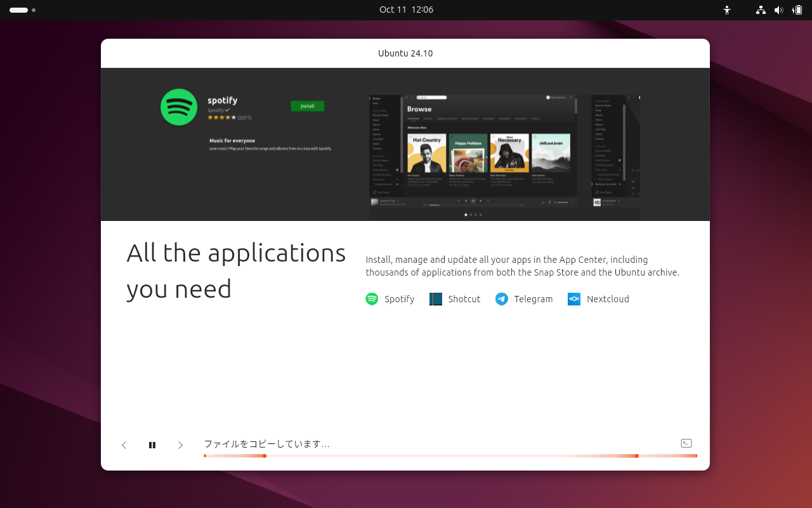Pause the installer slideshow
Image resolution: width=812 pixels, height=508 pixels.
tap(152, 444)
